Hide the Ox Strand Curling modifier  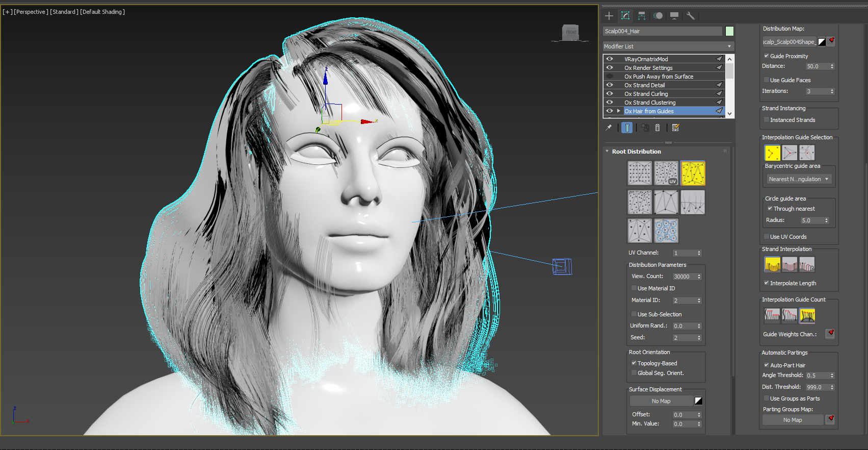[x=610, y=94]
